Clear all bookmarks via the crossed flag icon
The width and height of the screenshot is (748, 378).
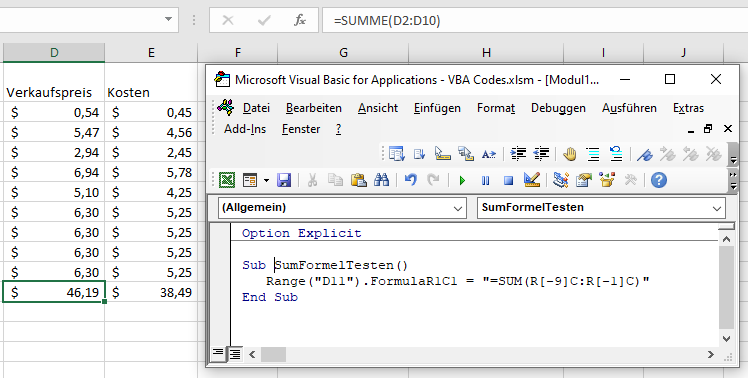coord(714,154)
